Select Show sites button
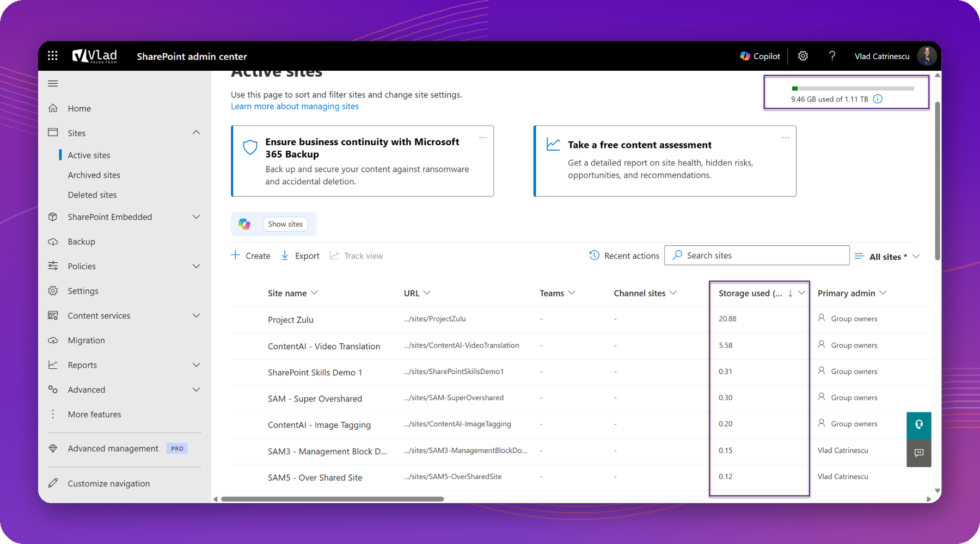980x544 pixels. click(x=285, y=224)
